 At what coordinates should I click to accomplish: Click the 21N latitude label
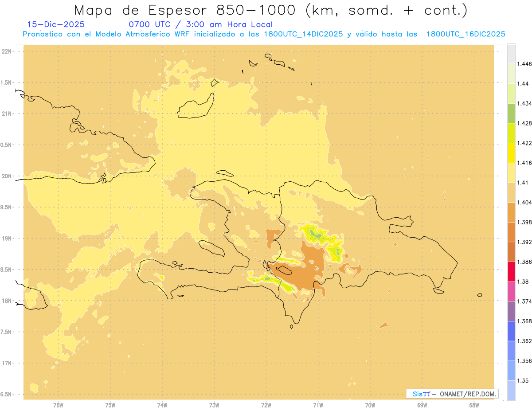pos(7,114)
